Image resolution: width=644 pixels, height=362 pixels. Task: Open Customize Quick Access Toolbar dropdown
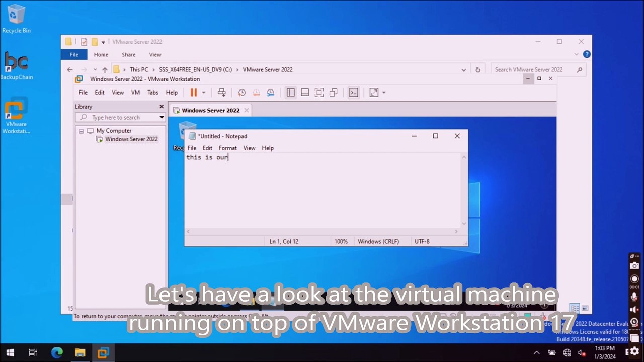tap(103, 42)
